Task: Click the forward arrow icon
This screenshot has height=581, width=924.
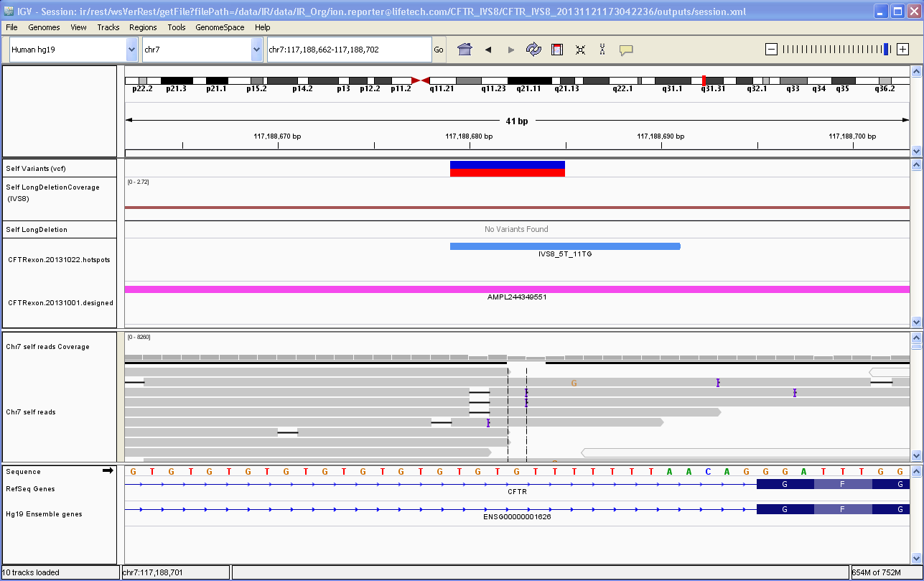Action: point(511,50)
